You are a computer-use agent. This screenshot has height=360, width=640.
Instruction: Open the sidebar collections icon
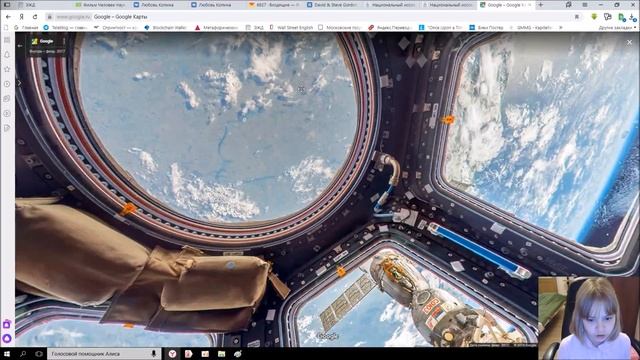tap(7, 98)
